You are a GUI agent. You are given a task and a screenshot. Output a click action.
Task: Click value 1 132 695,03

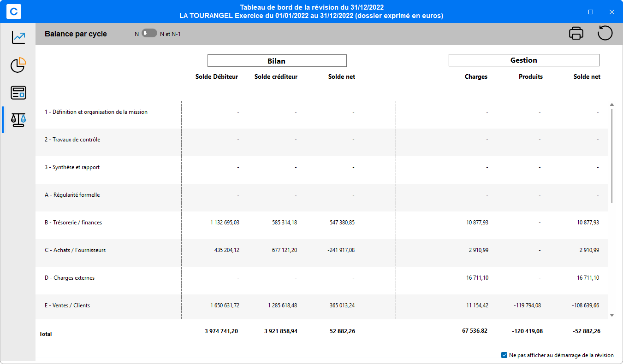225,223
